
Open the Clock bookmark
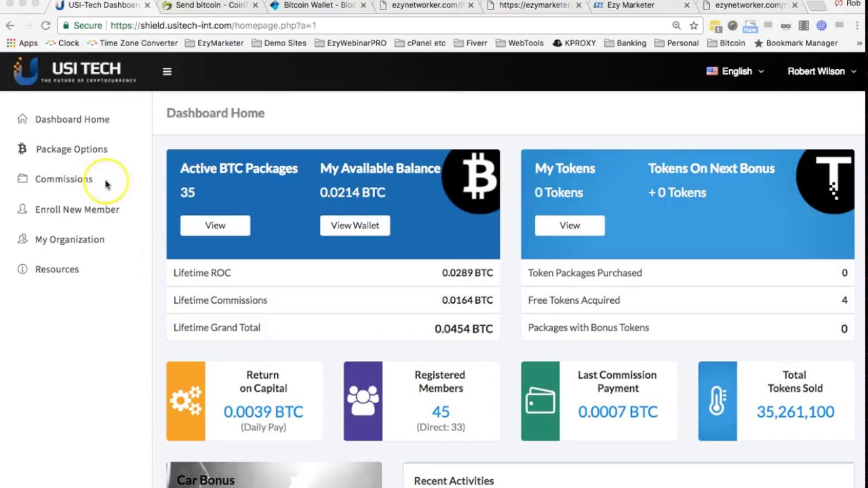[62, 43]
